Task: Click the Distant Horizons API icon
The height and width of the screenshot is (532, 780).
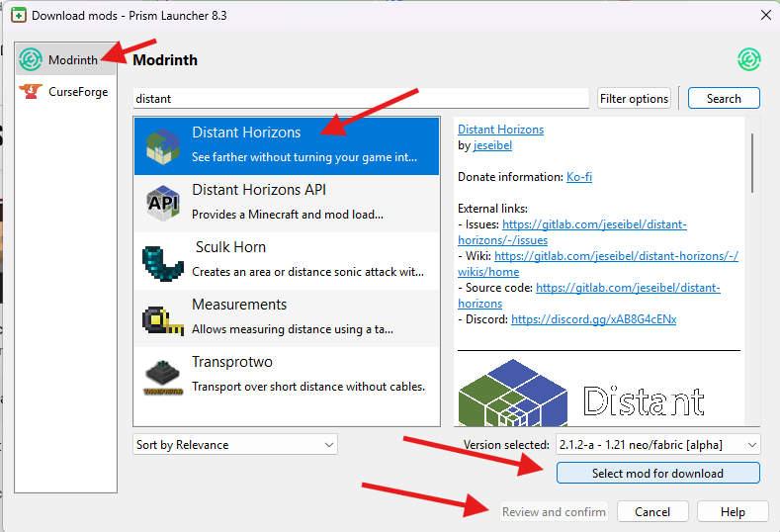Action: (163, 203)
